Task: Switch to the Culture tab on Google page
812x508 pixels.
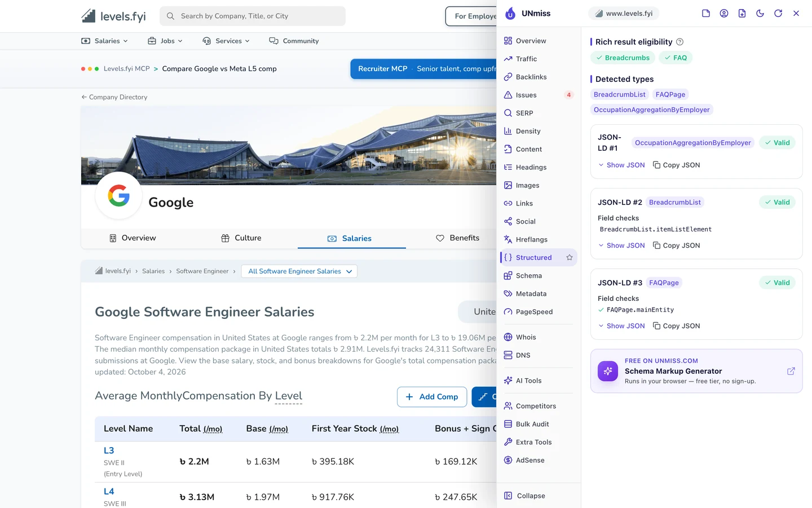Action: click(241, 238)
